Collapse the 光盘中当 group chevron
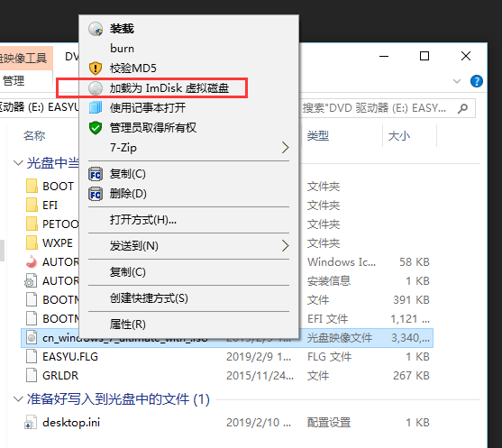The image size is (502, 448). [18, 163]
